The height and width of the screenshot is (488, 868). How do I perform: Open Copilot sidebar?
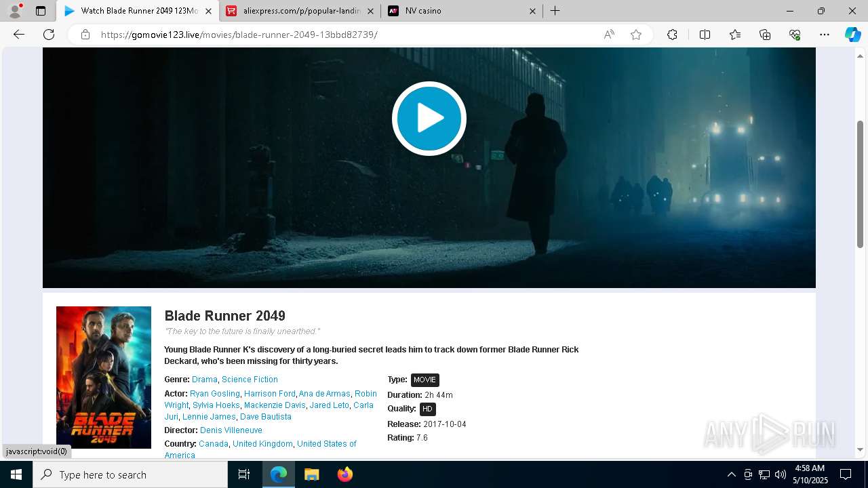pyautogui.click(x=852, y=35)
